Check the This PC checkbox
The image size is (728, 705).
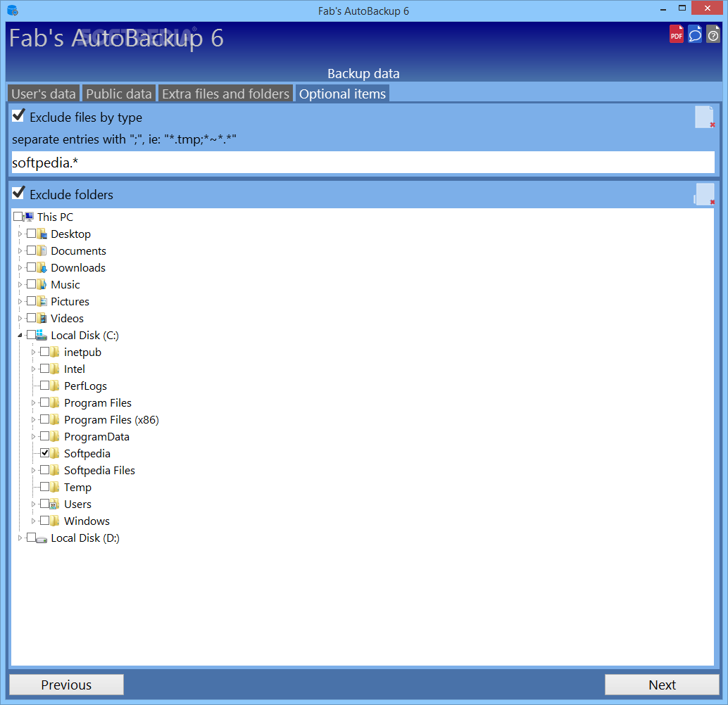18,216
